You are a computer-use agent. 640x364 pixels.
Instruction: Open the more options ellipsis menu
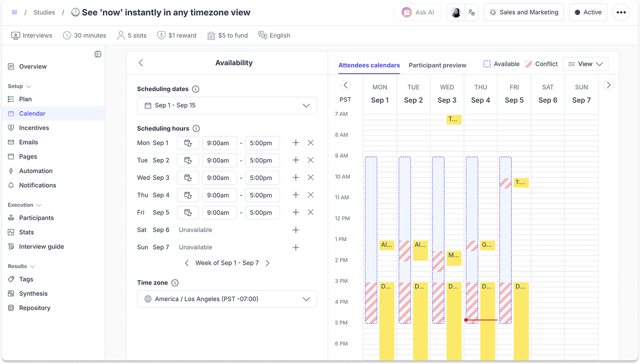[x=621, y=12]
